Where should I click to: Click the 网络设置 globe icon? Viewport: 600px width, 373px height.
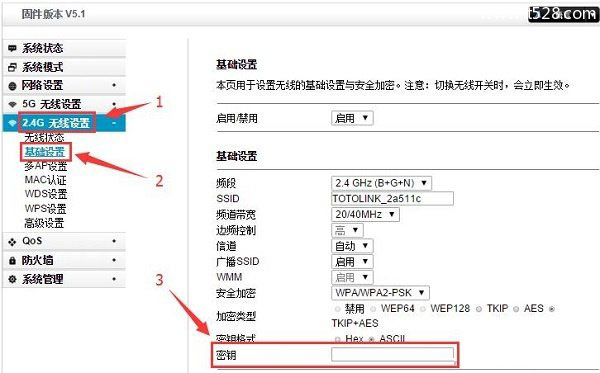click(x=12, y=86)
